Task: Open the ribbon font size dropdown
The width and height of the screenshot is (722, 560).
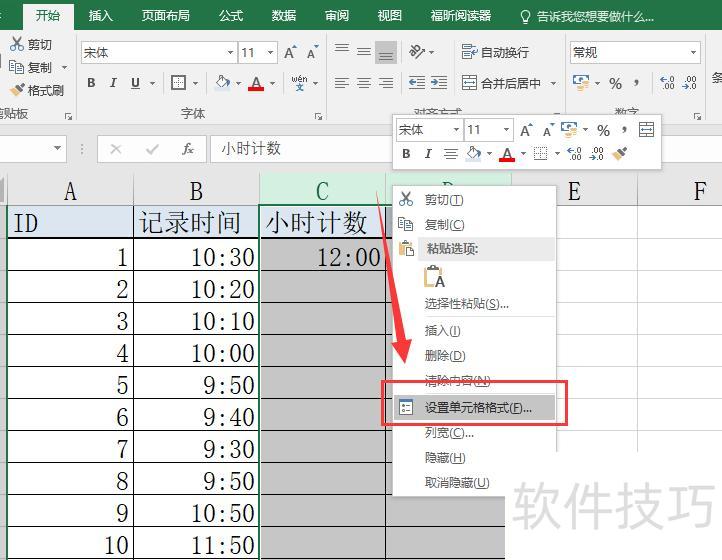Action: pos(270,52)
